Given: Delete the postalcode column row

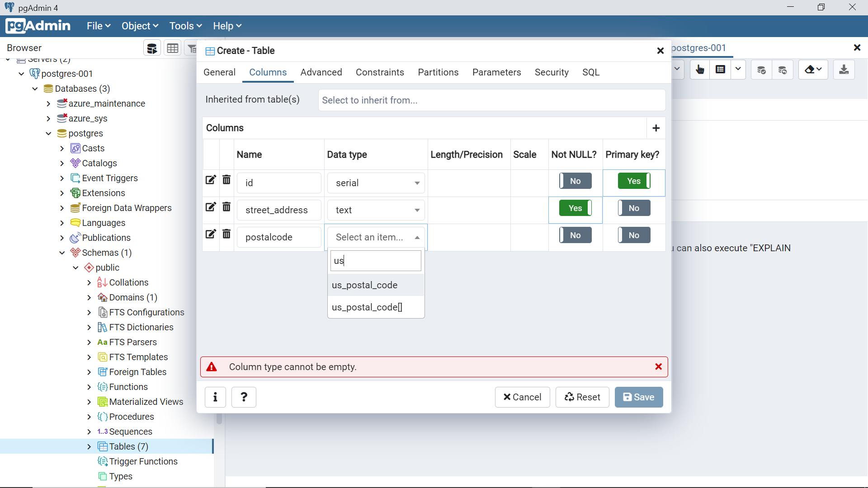Looking at the screenshot, I should (x=226, y=234).
